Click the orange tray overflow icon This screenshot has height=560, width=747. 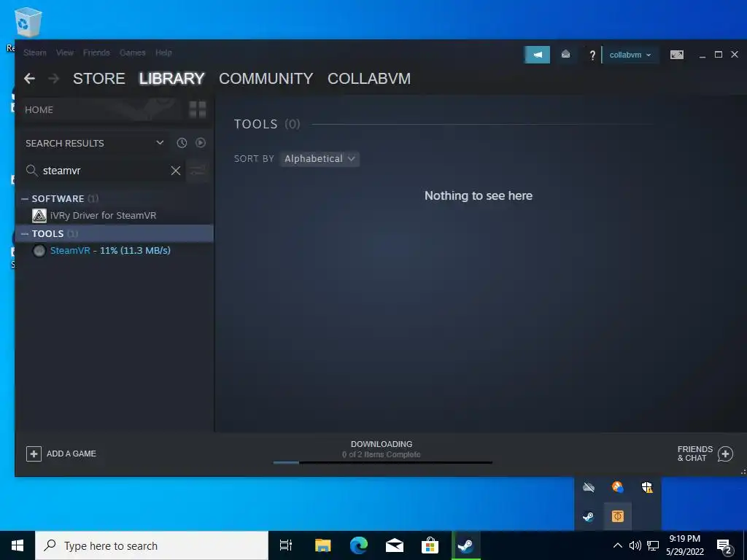click(617, 516)
